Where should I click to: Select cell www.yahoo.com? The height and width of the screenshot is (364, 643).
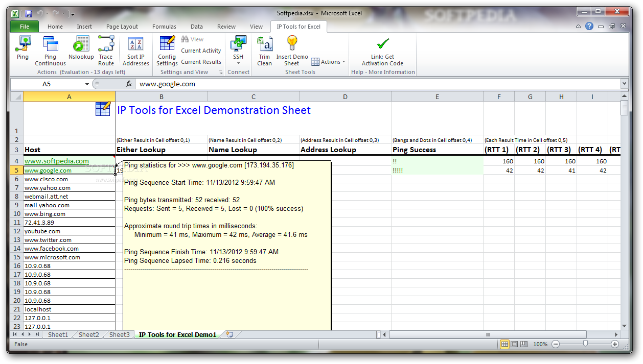(69, 188)
